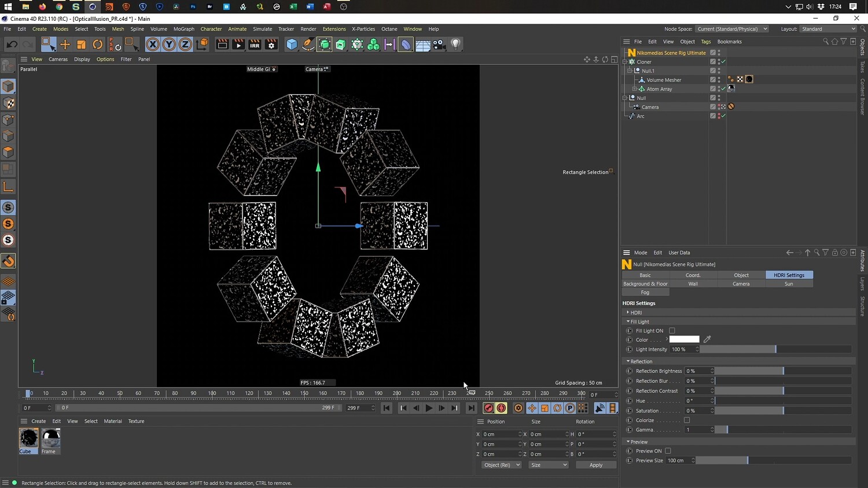Open the Layout dropdown

click(x=828, y=29)
